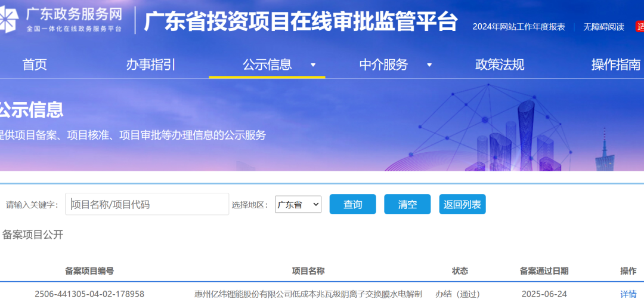Expand the arrow next to 公示信息
The image size is (644, 302).
(313, 65)
